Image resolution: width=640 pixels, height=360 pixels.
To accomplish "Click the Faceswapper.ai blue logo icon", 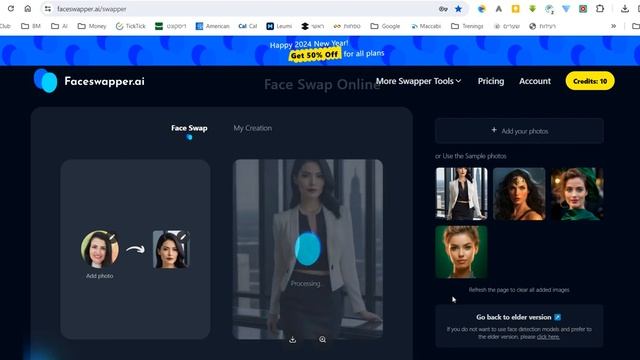I will click(x=45, y=81).
